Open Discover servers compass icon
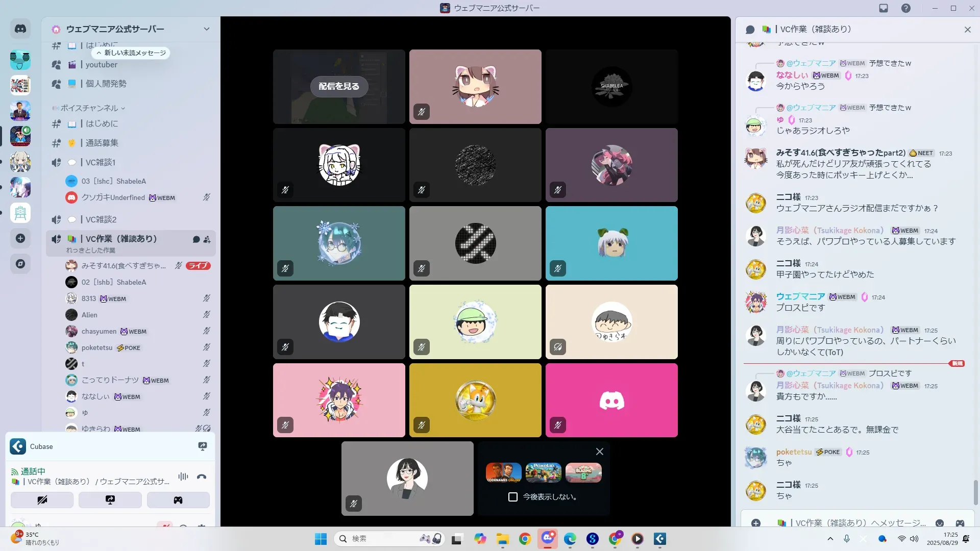980x551 pixels. click(20, 264)
